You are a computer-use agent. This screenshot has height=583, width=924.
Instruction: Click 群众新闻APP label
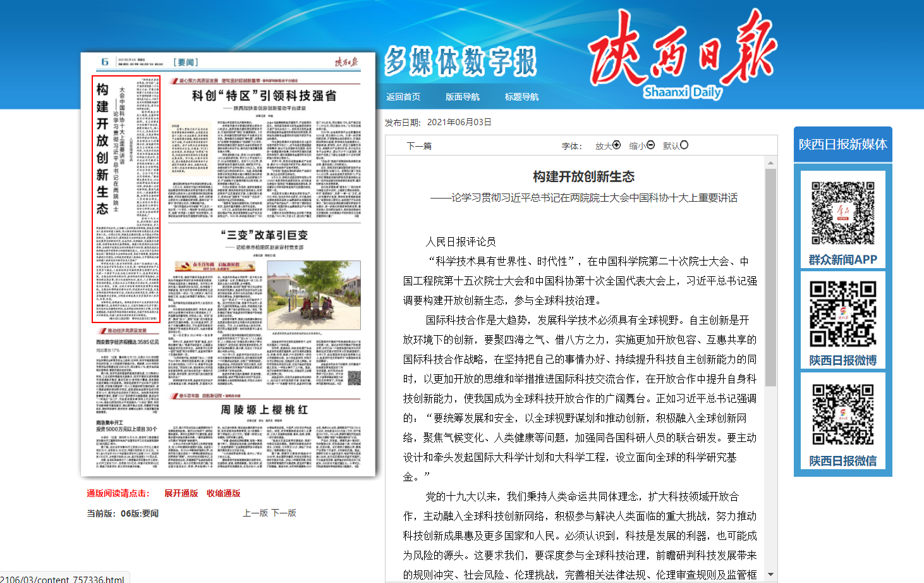843,260
